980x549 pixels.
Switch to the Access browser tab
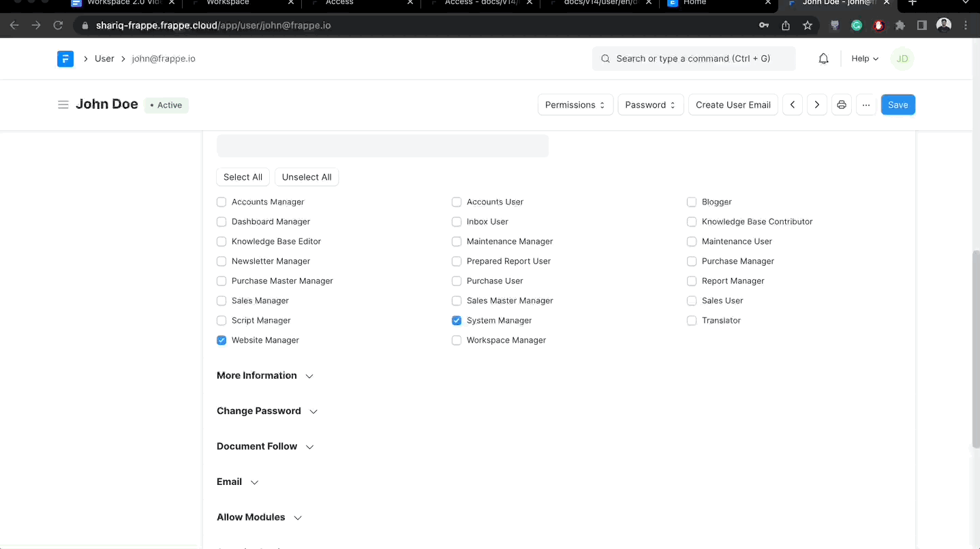point(361,3)
